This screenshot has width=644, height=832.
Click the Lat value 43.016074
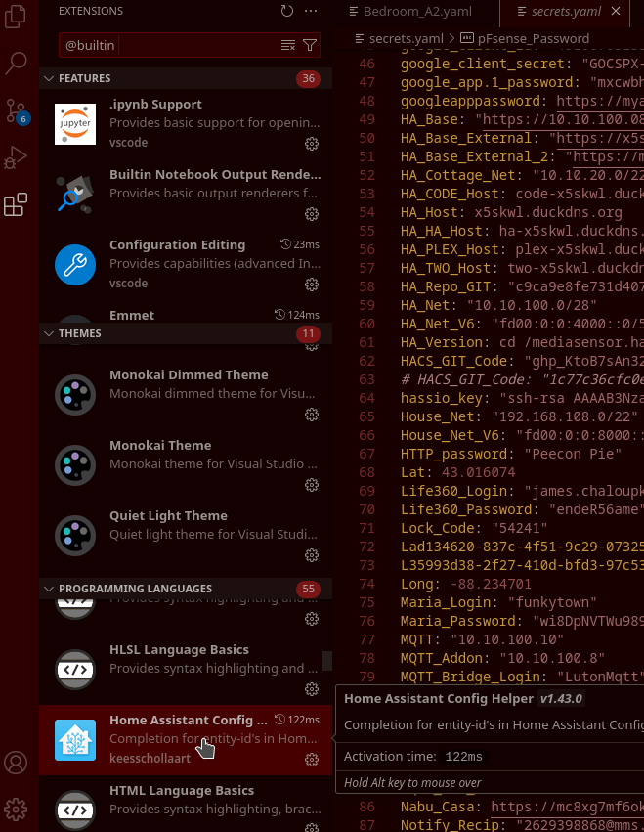[x=479, y=472]
